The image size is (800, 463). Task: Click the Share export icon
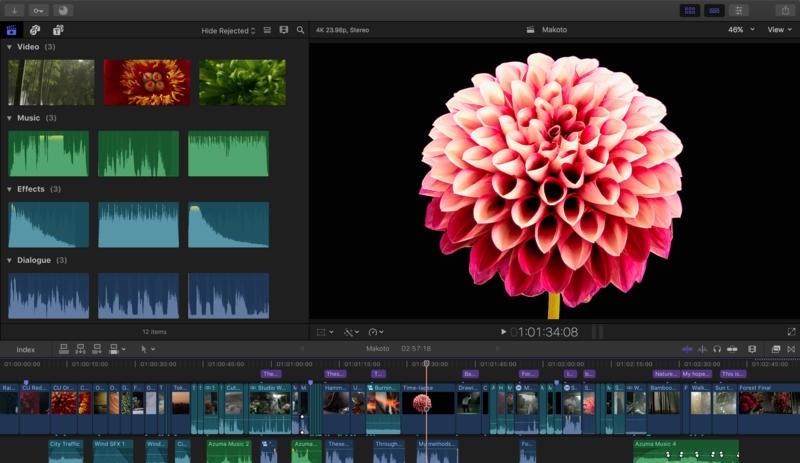[784, 10]
